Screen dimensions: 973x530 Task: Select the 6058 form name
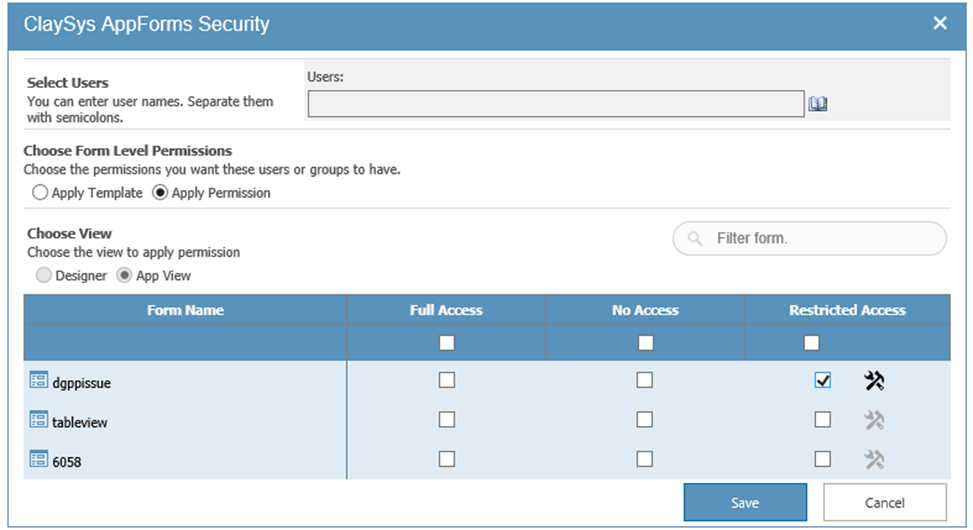coord(66,462)
